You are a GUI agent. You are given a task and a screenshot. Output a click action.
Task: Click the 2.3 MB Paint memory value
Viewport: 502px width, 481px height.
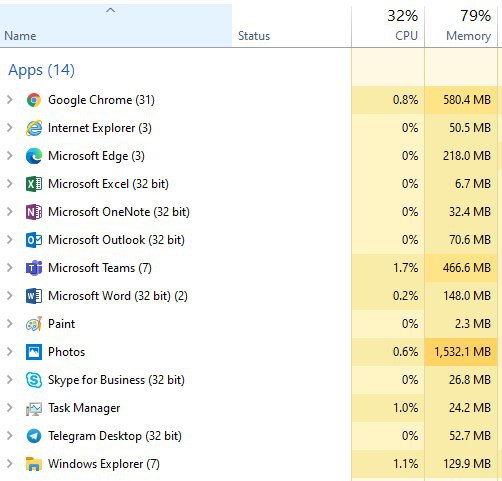(x=473, y=324)
